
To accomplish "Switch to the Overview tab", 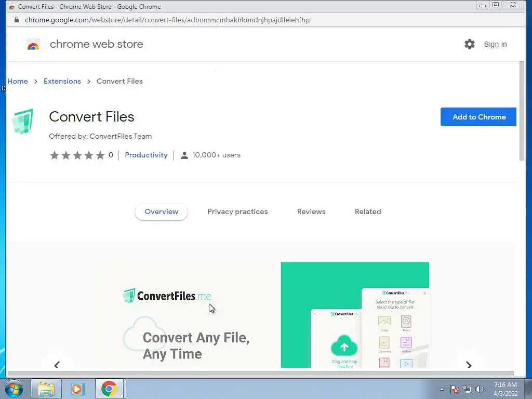I will (x=161, y=212).
